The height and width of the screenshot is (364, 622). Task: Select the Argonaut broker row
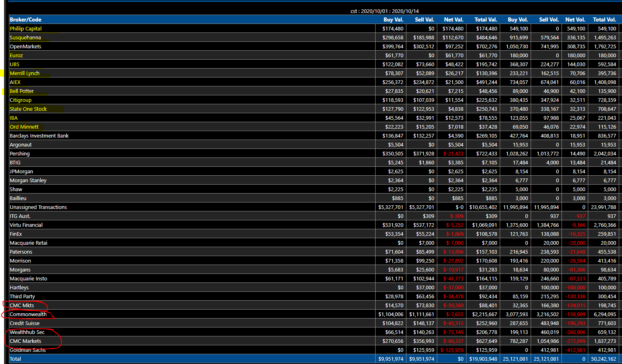pos(315,144)
